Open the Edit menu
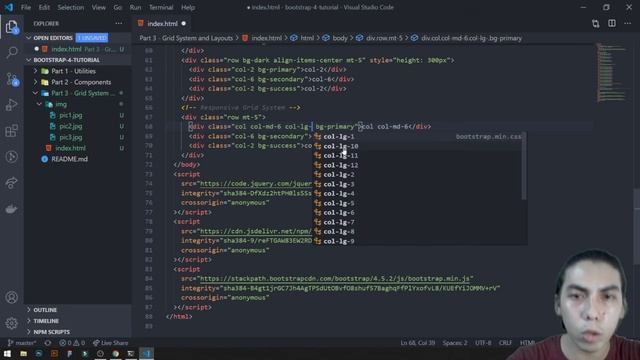 point(44,7)
